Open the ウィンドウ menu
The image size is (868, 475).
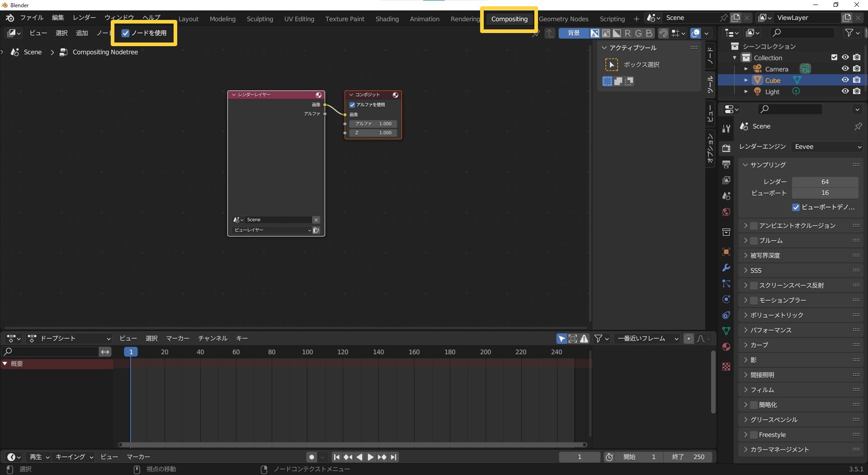pos(118,18)
